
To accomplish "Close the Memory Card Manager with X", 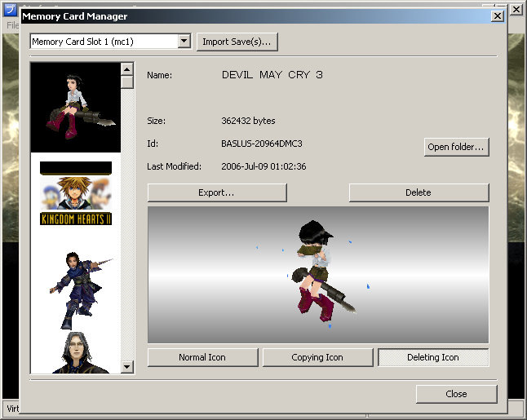I will (497, 16).
